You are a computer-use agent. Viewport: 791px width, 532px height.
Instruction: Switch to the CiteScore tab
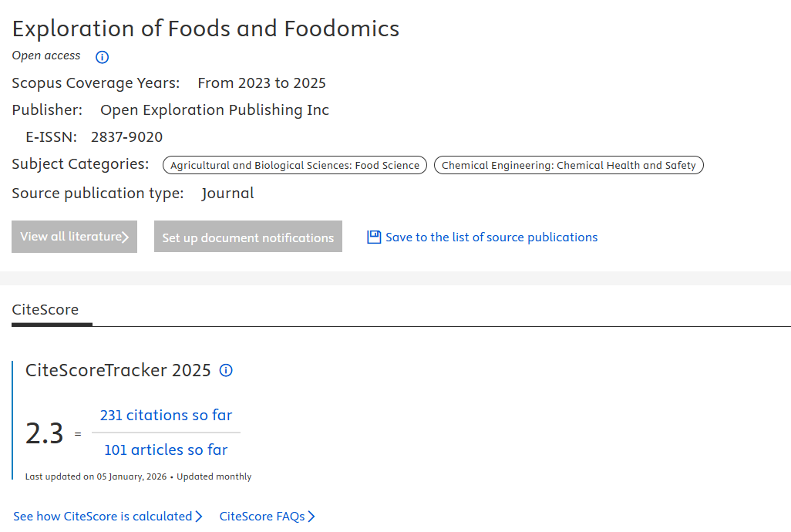click(45, 310)
